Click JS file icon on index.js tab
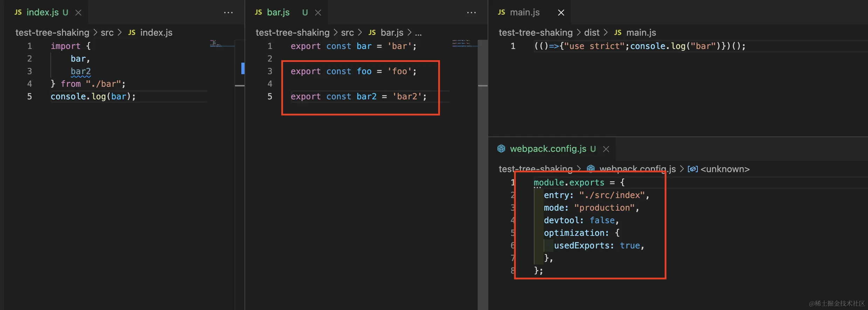Viewport: 868px width, 310px height. tap(18, 12)
